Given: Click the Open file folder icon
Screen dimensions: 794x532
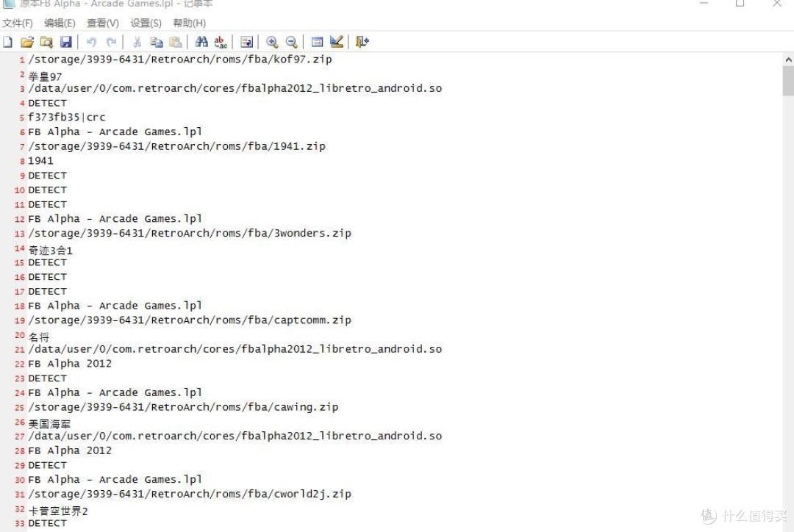Looking at the screenshot, I should click(27, 42).
